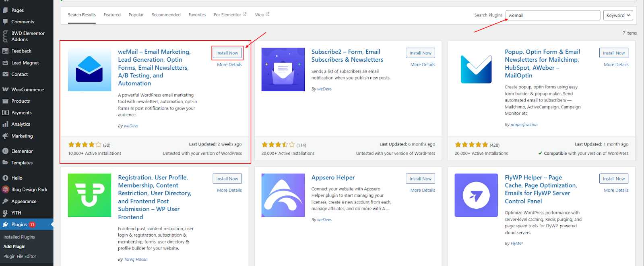644x266 pixels.
Task: Focus the Search Plugins input field
Action: (553, 15)
